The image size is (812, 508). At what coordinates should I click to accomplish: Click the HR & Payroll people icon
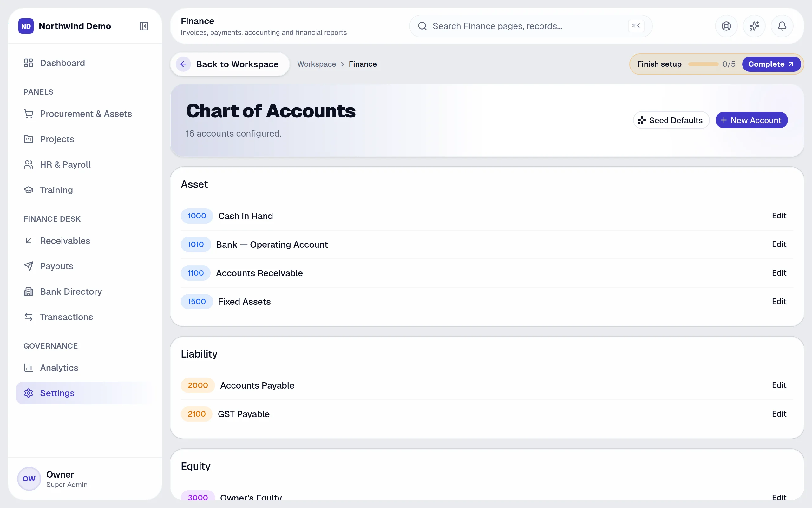pos(29,165)
